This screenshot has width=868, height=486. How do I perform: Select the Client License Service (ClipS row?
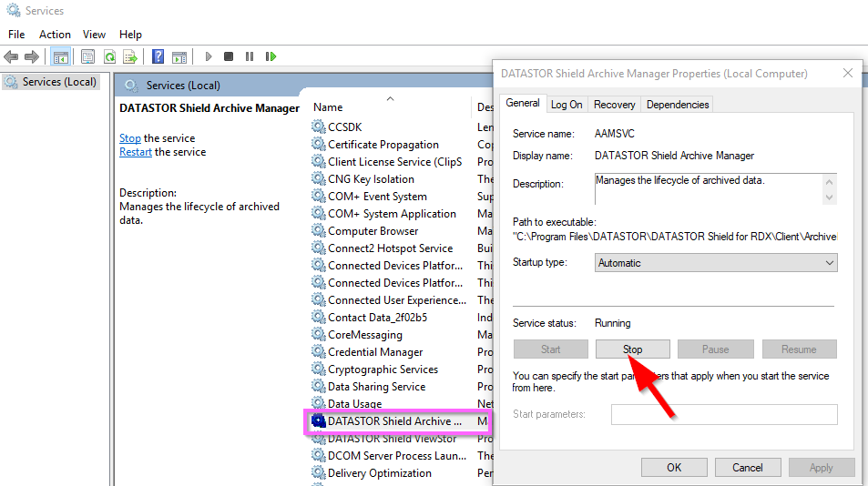click(x=394, y=161)
